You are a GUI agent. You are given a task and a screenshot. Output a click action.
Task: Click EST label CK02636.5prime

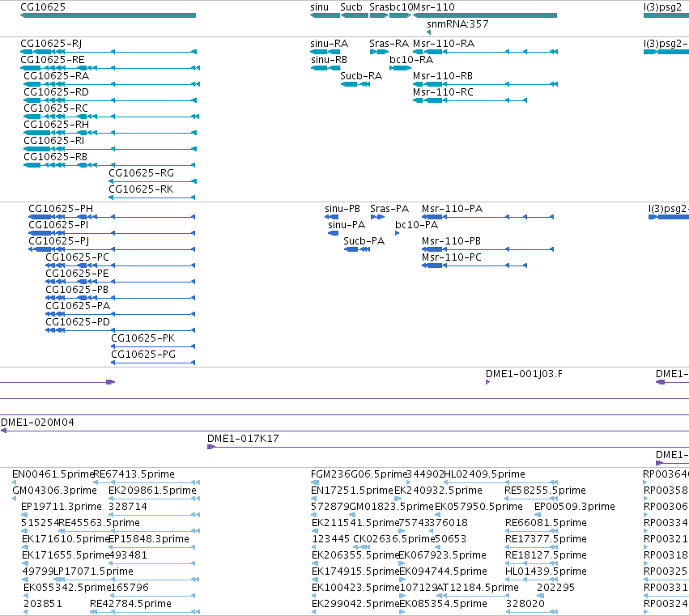(x=394, y=539)
